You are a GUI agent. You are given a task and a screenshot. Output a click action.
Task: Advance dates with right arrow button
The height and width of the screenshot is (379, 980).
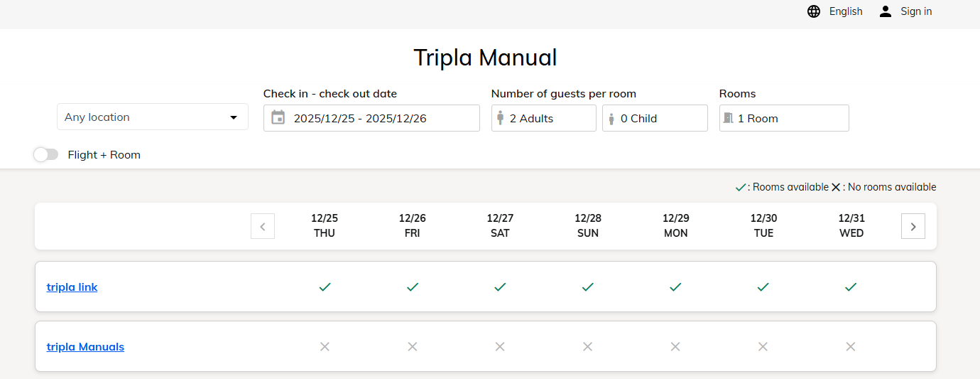point(913,226)
